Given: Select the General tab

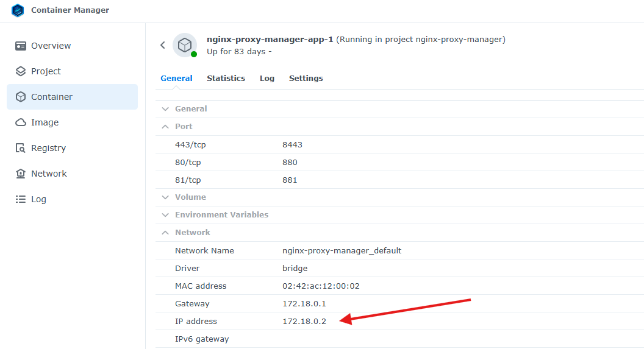Looking at the screenshot, I should click(x=176, y=78).
